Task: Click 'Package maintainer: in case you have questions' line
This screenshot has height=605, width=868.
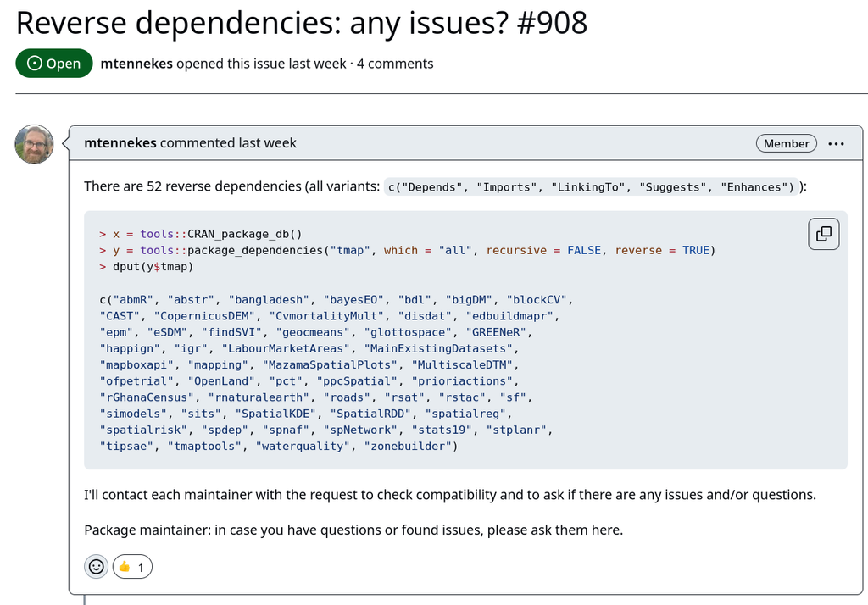Action: (353, 530)
